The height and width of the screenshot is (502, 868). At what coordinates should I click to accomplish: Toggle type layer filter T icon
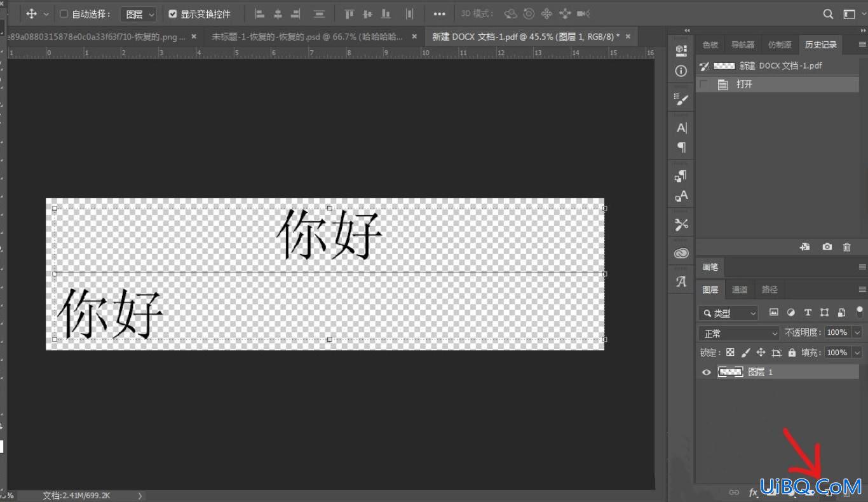(808, 312)
